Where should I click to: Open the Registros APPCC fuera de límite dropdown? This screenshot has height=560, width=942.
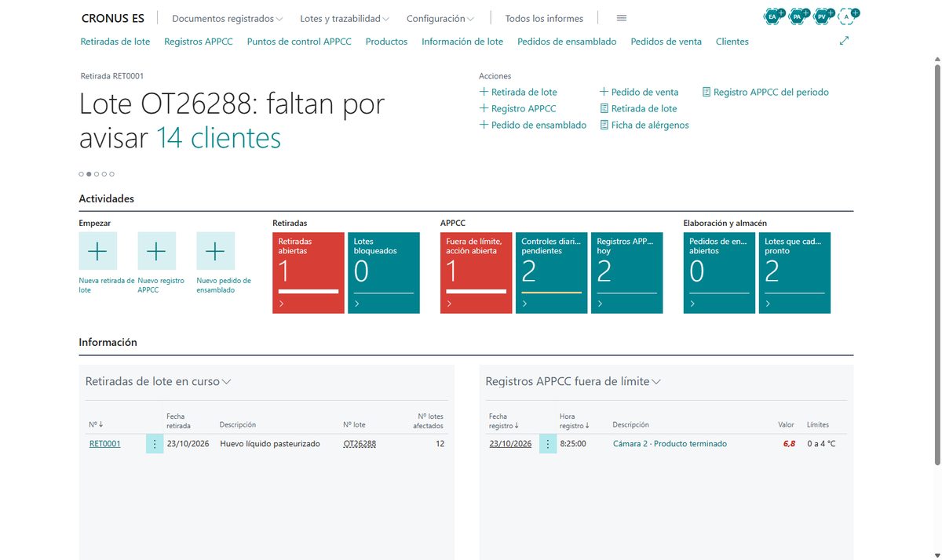573,382
